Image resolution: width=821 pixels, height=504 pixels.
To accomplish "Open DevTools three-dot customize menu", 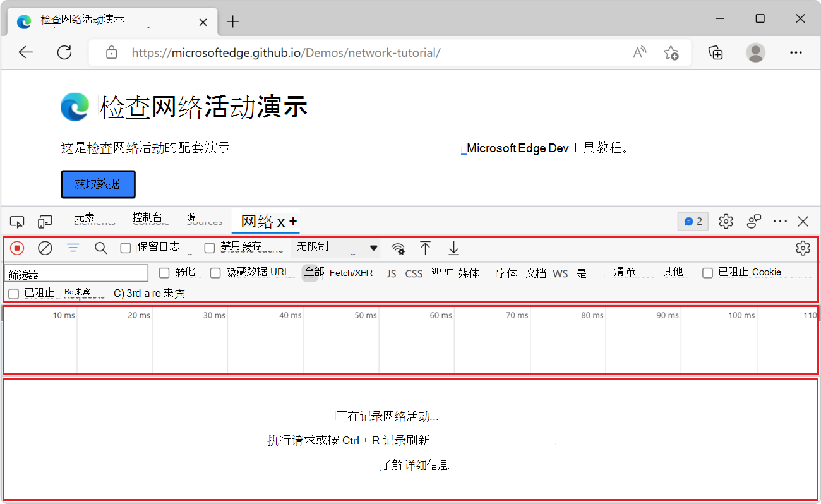I will (x=780, y=221).
